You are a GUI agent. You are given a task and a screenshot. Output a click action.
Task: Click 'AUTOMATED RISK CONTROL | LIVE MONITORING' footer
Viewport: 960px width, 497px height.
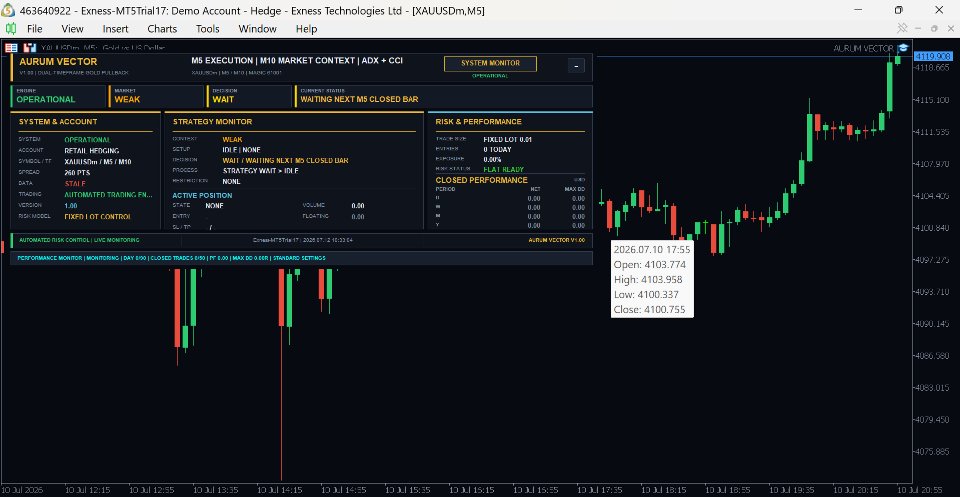79,240
